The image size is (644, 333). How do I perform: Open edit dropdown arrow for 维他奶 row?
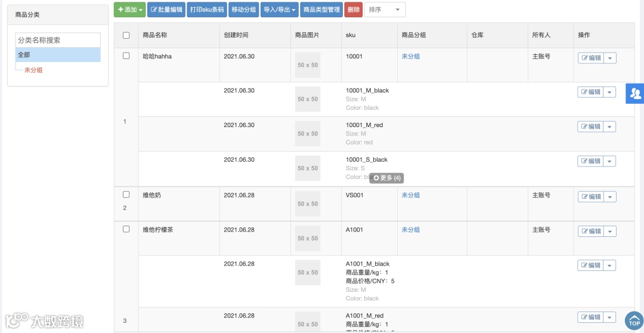(610, 197)
